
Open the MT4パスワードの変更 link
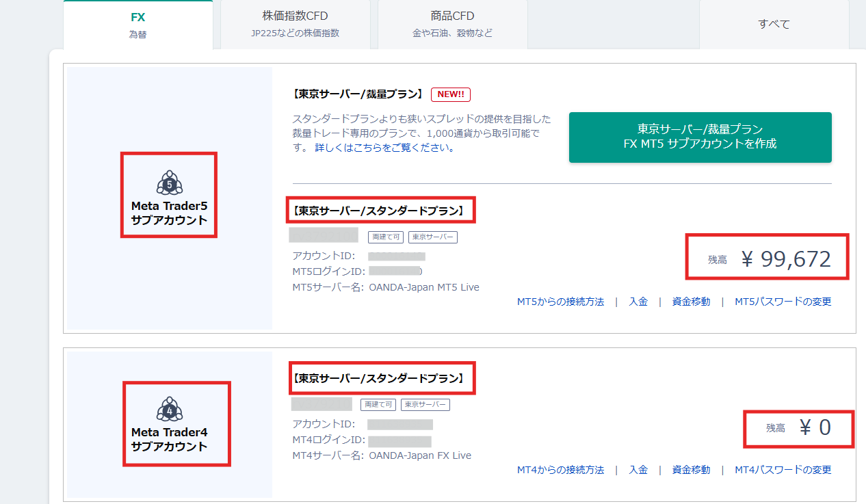783,470
